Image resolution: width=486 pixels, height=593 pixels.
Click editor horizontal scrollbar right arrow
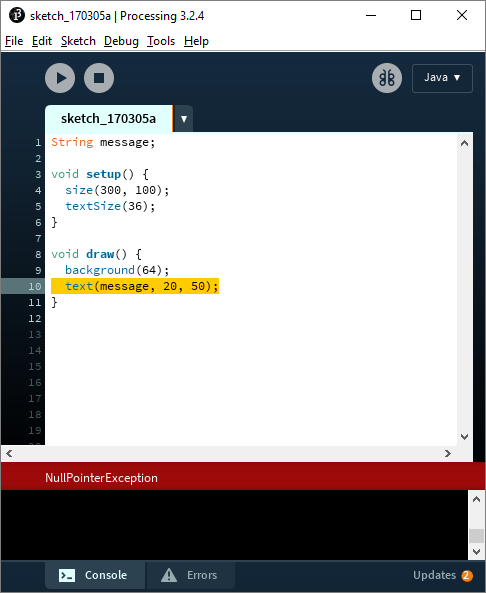448,453
